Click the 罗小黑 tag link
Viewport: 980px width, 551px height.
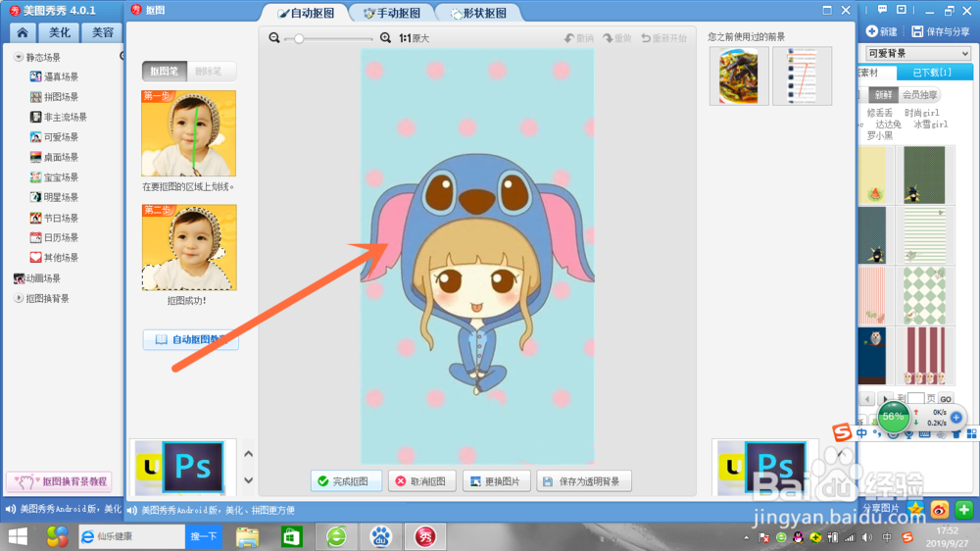point(880,135)
